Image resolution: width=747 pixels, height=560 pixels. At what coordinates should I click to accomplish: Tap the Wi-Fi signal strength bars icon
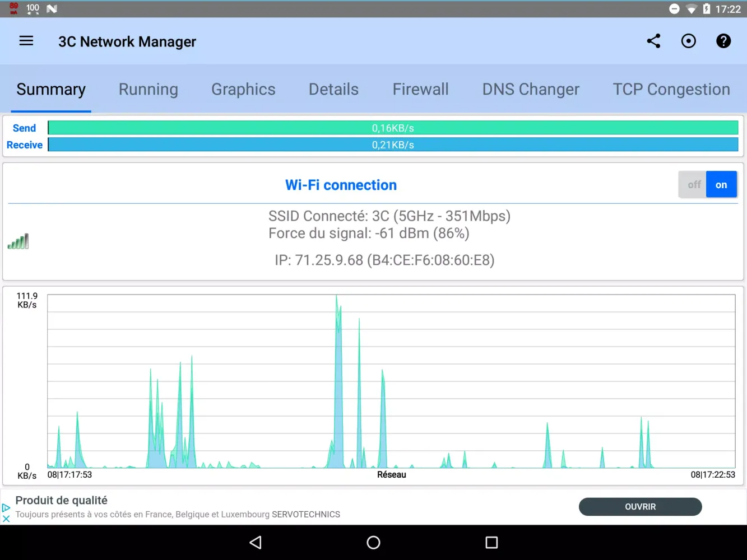tap(18, 241)
